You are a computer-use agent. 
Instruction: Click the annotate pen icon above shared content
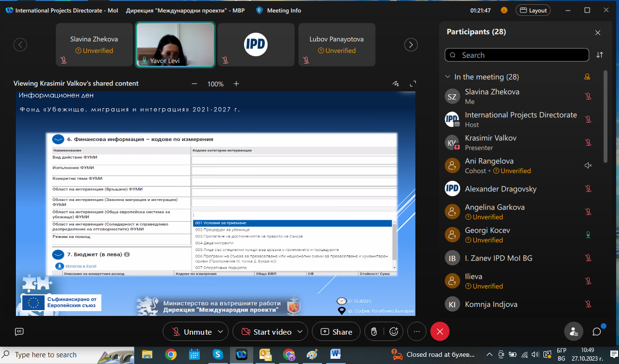click(x=396, y=83)
